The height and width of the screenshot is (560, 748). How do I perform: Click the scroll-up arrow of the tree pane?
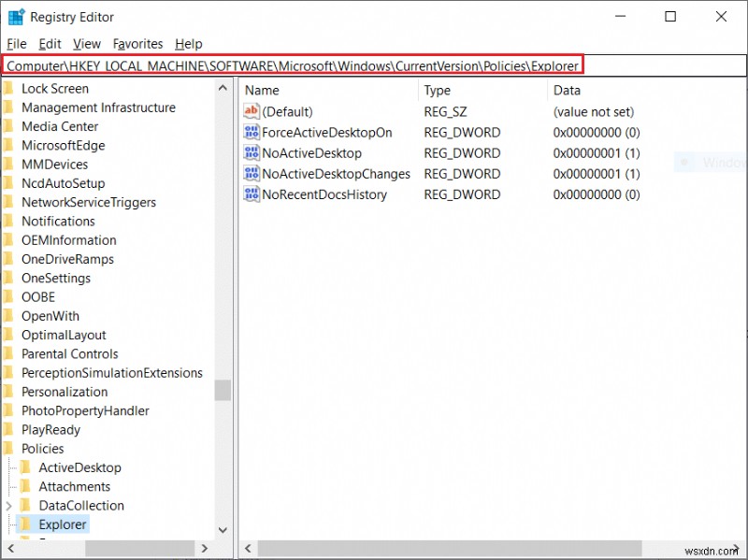point(223,88)
